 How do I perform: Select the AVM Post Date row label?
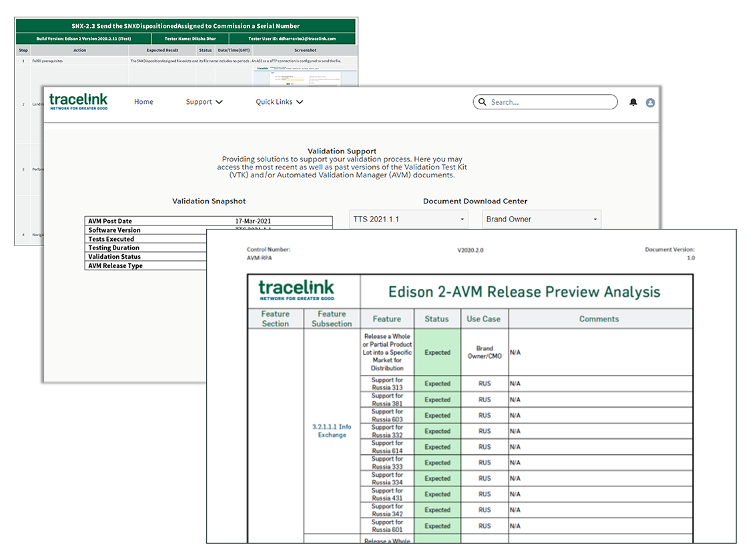pyautogui.click(x=110, y=221)
